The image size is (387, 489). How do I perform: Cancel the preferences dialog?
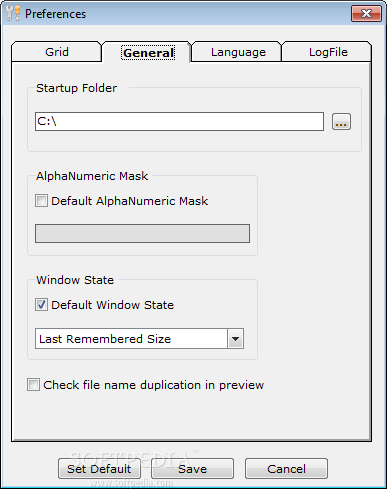tap(286, 469)
